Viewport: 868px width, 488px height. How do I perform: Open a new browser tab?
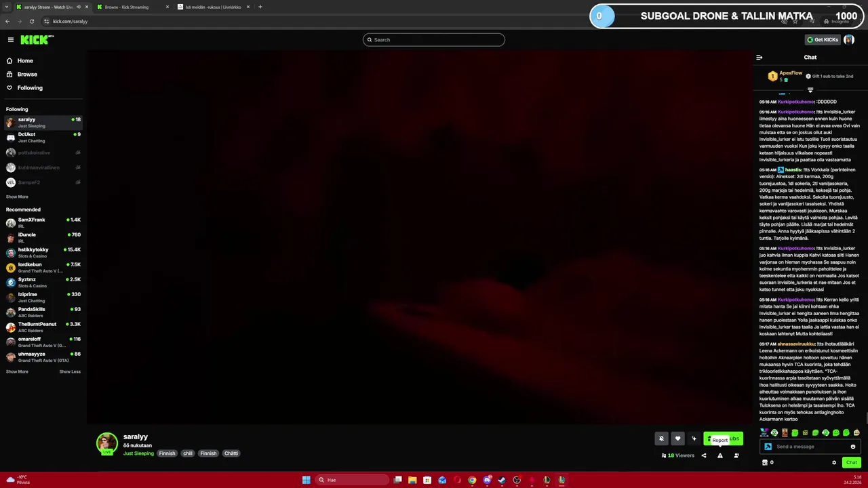pos(260,7)
